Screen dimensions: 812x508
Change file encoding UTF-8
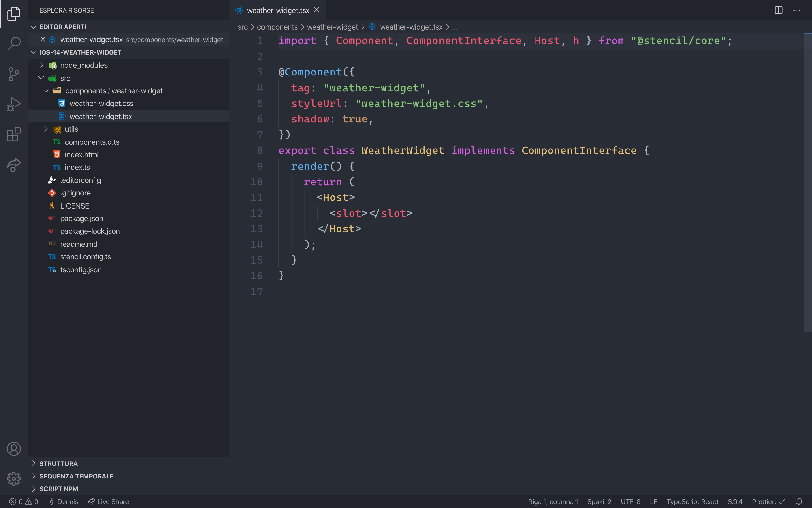(631, 502)
